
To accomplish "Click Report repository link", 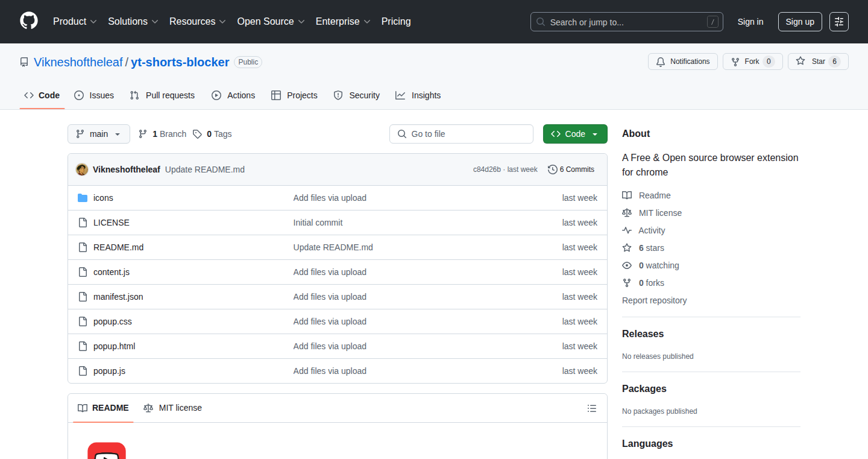I will 655,300.
